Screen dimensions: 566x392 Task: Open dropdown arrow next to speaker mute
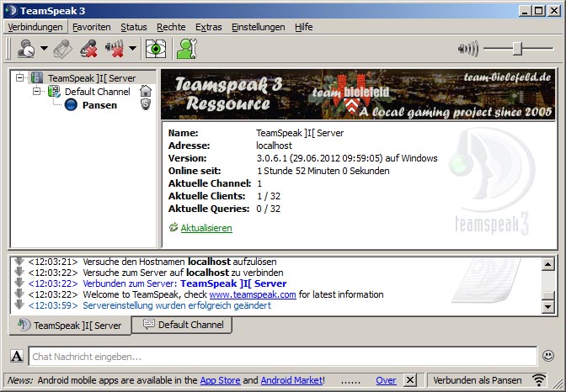point(132,48)
